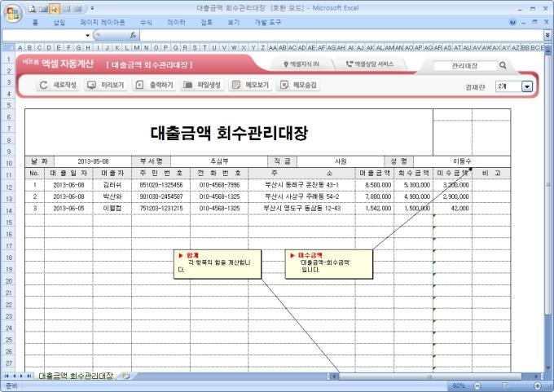Click the 메모보기 note icon
The width and height of the screenshot is (554, 392).
tap(235, 85)
